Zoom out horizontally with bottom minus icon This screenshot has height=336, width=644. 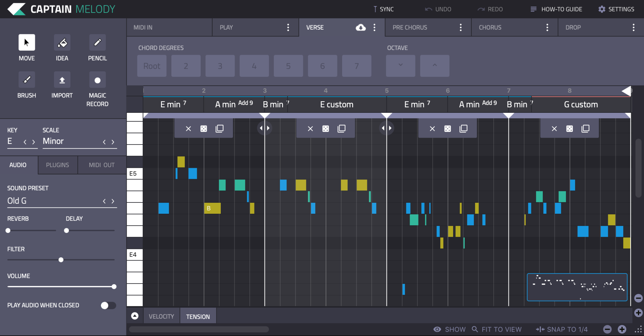pyautogui.click(x=608, y=329)
